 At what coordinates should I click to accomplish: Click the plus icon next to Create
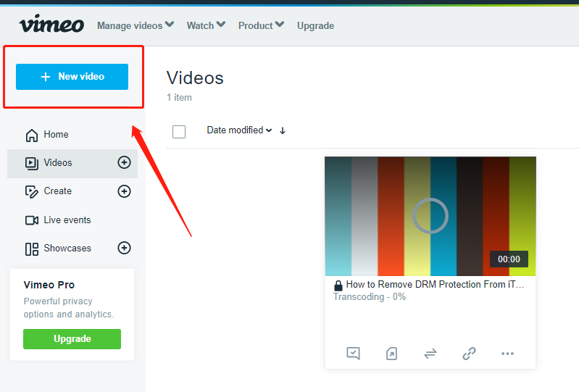pos(124,191)
